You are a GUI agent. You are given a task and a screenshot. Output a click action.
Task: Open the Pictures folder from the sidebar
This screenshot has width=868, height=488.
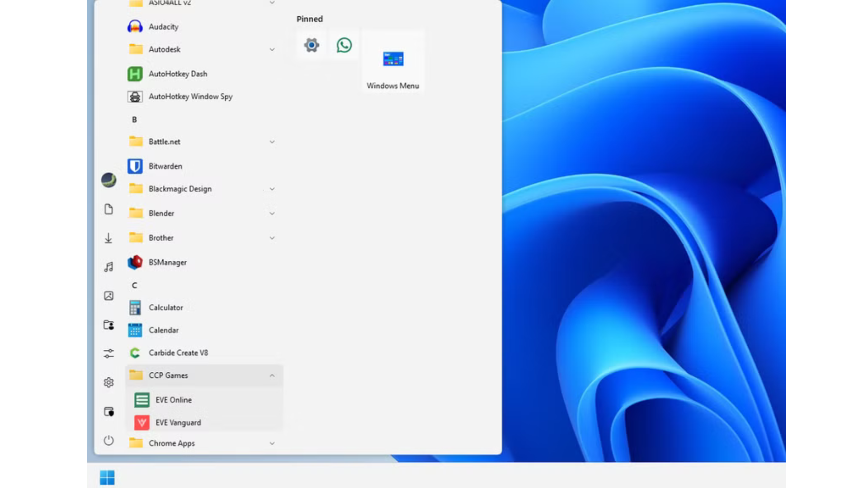(x=108, y=296)
